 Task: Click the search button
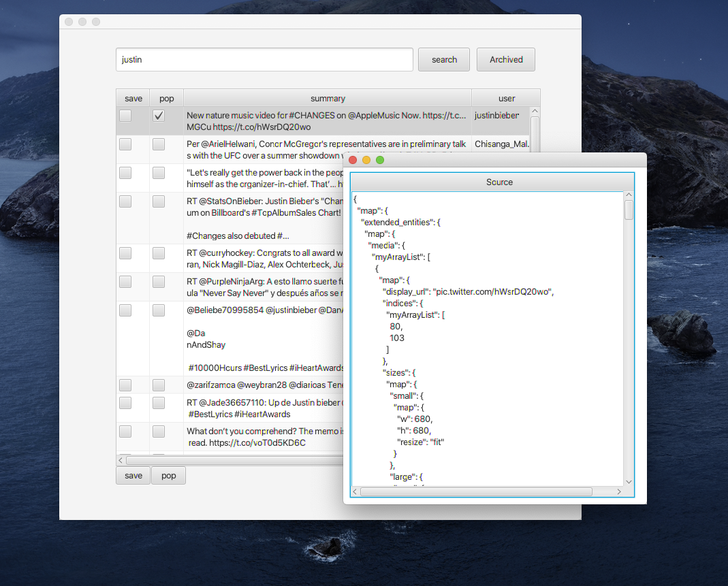(444, 59)
